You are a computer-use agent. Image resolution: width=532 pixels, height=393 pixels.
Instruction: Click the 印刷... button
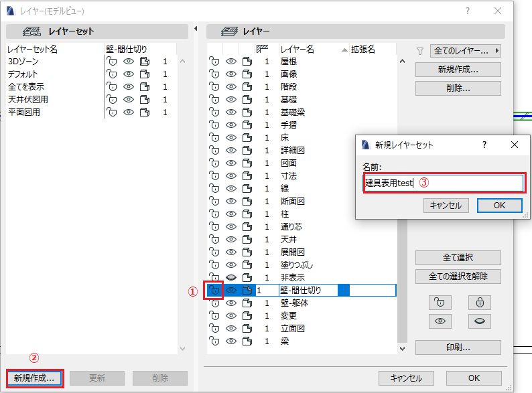[x=458, y=347]
